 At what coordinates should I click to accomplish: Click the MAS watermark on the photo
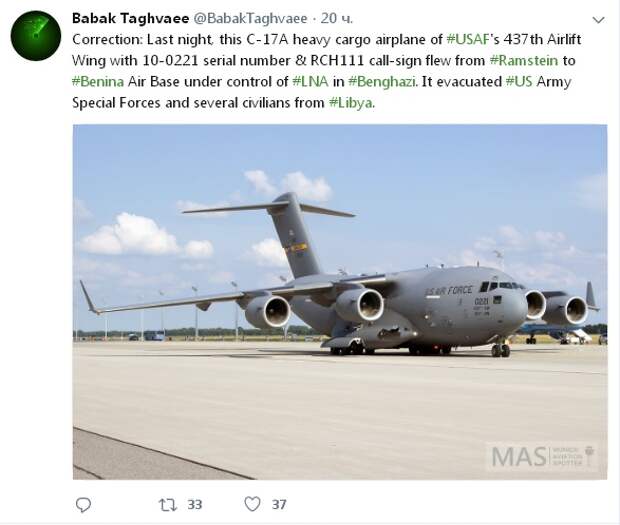[x=542, y=457]
